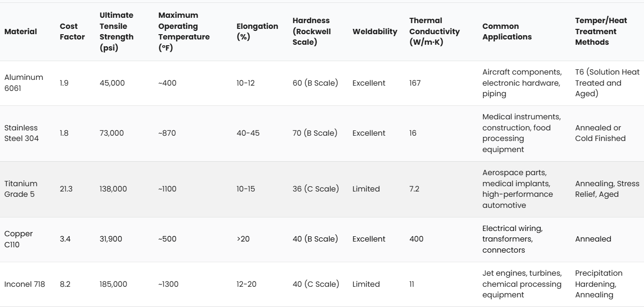Screen dimensions: 644x307
Task: Select the Maximum Operating Temperature header
Action: pyautogui.click(x=184, y=32)
